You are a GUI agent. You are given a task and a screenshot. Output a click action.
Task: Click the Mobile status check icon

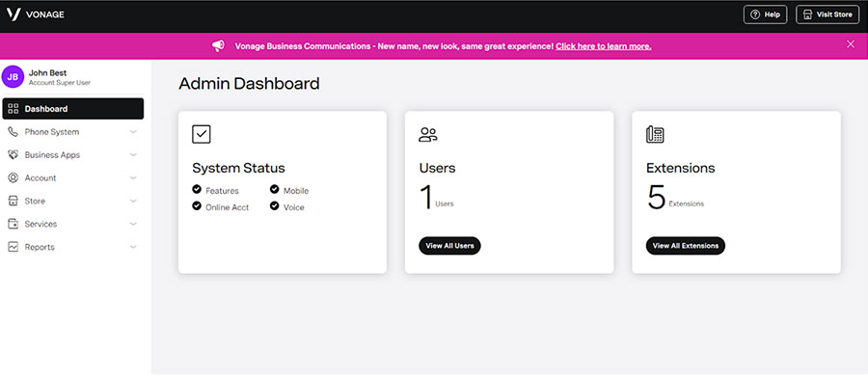pos(275,189)
